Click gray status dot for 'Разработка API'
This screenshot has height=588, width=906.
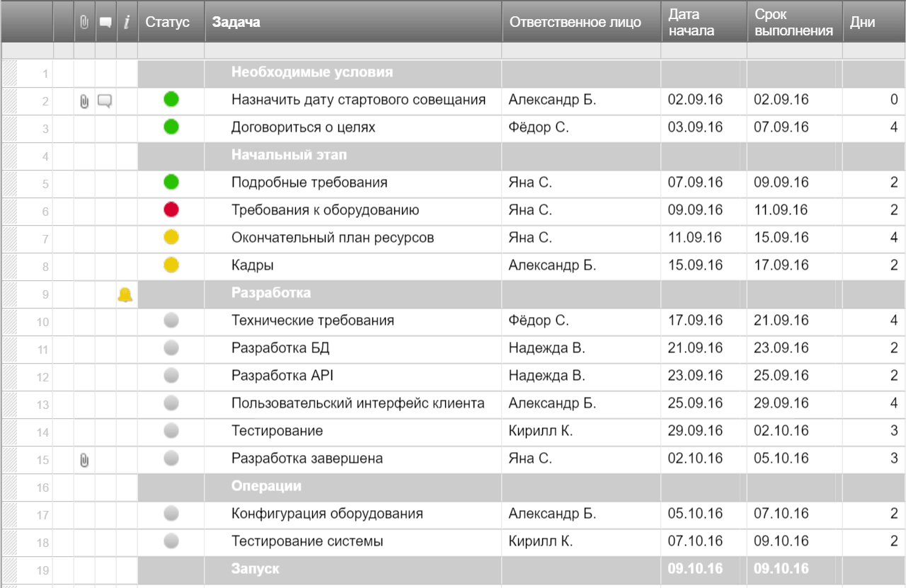171,375
